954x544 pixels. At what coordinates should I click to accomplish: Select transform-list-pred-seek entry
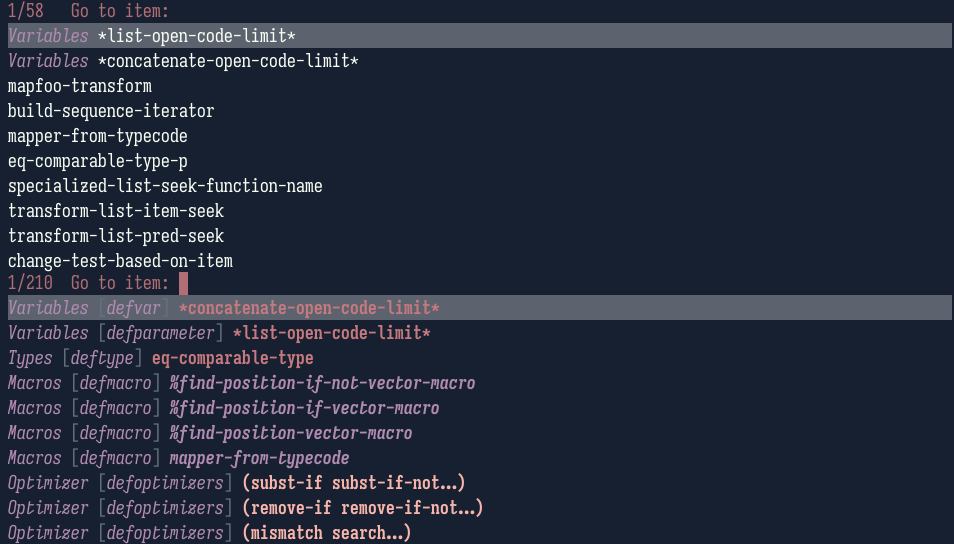tap(116, 235)
